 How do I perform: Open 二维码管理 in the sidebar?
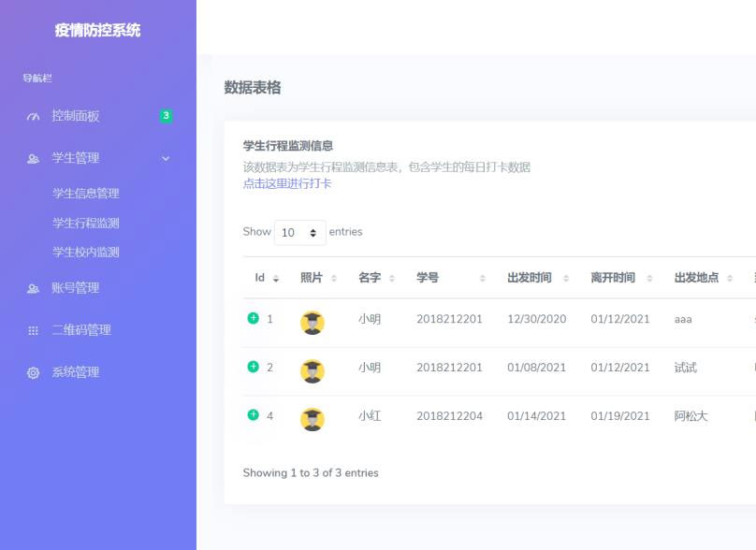[81, 330]
